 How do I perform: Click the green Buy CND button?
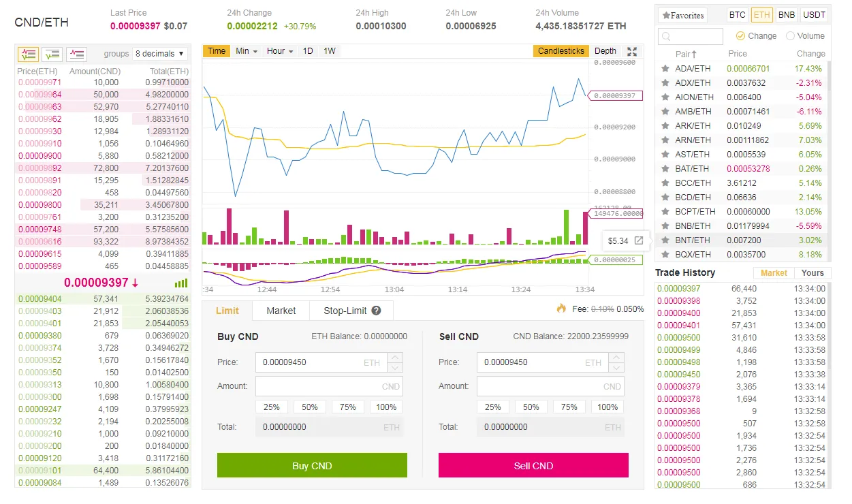click(x=312, y=466)
